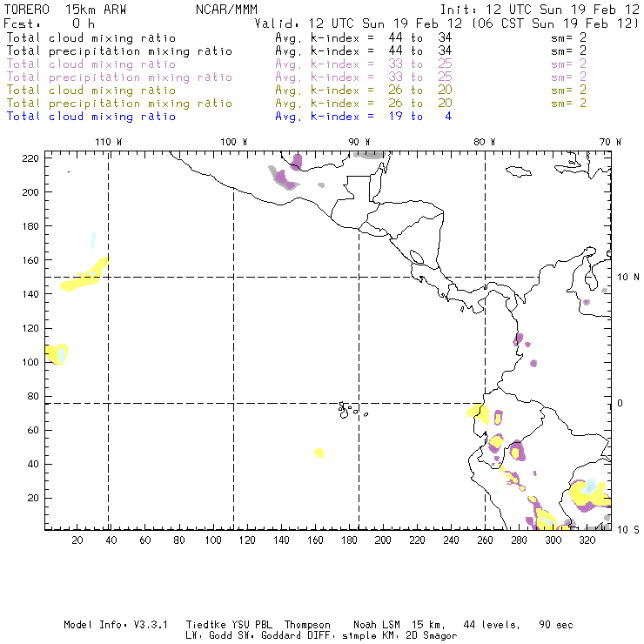644x644 pixels.
Task: Click the "Valid: 12 UTC Sun 19 Feb 12" text
Action: 359,23
